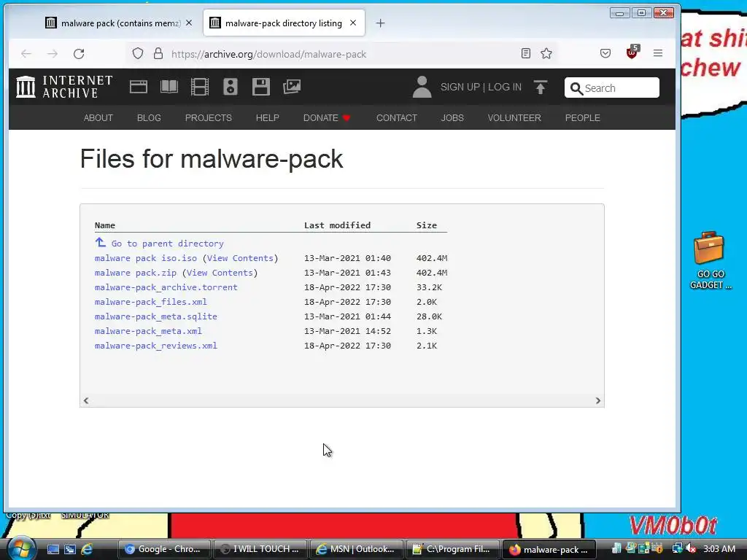
Task: Bookmark this page with the star
Action: click(x=546, y=53)
